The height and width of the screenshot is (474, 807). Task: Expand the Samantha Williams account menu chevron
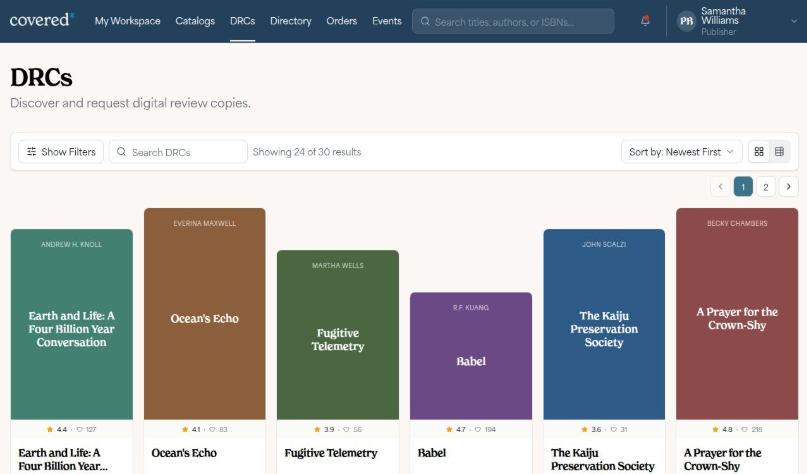[x=794, y=21]
